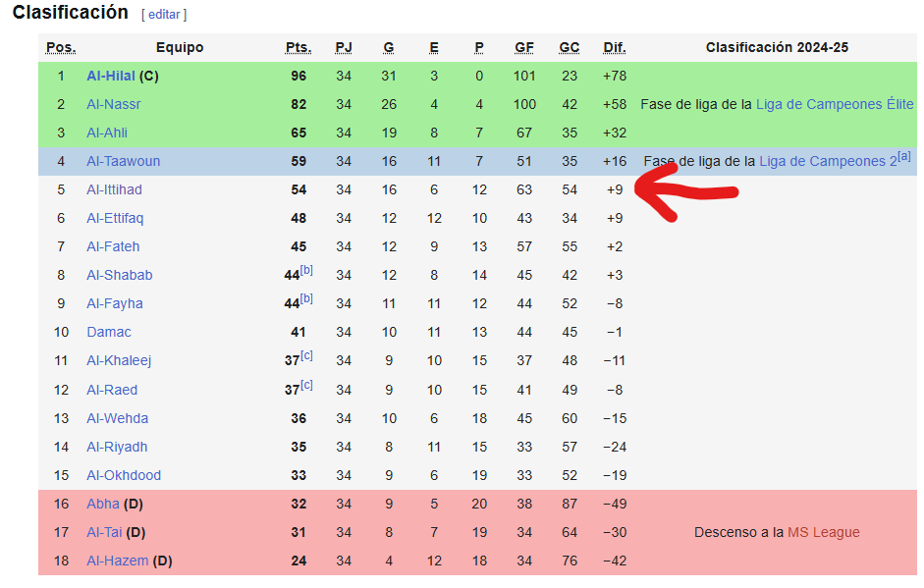
Task: Click the Pts. column header abbreviation
Action: pyautogui.click(x=299, y=48)
